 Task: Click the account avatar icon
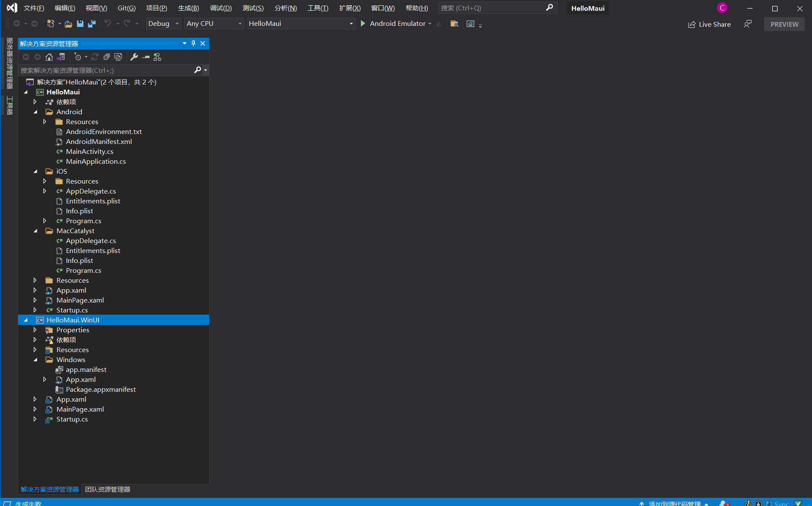click(x=722, y=8)
